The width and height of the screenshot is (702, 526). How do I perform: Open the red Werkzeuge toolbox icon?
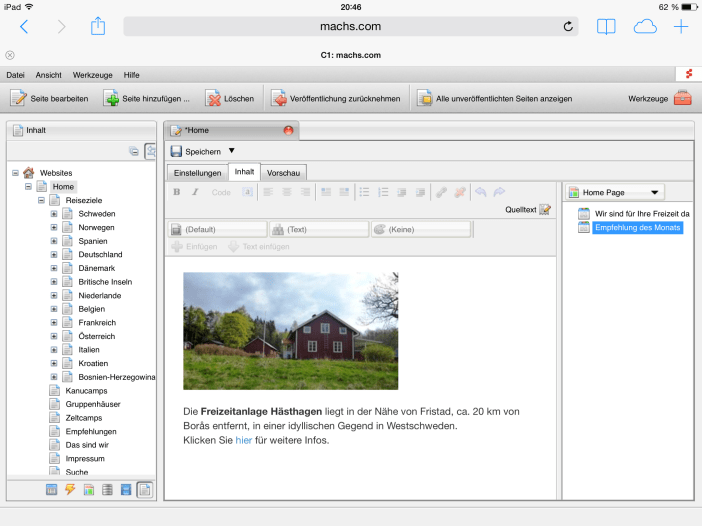[682, 98]
